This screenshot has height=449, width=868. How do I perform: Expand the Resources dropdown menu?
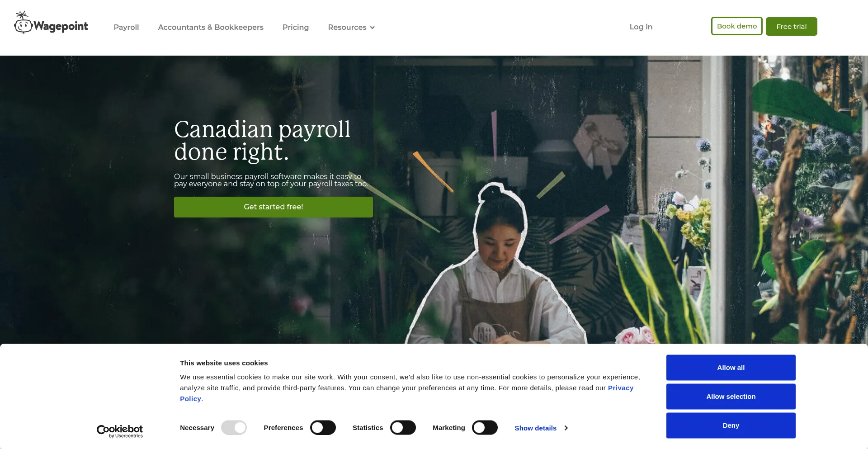(351, 27)
